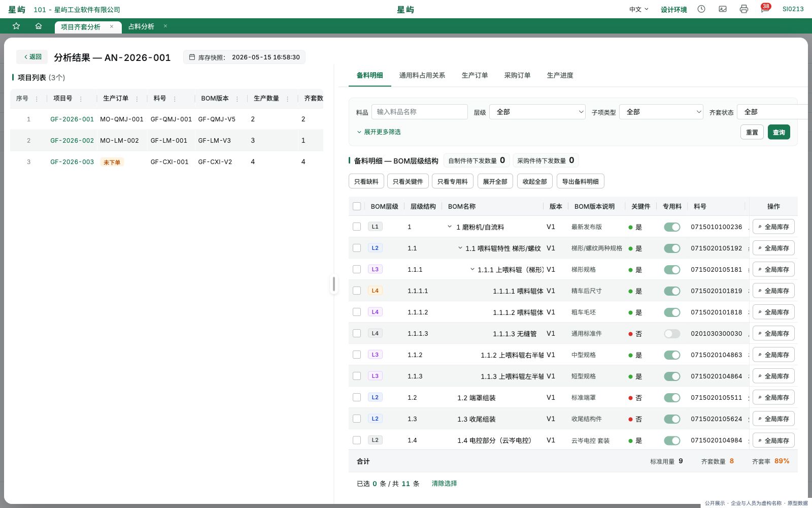Switch to the 生产订单 tab
The height and width of the screenshot is (508, 812).
(x=475, y=75)
